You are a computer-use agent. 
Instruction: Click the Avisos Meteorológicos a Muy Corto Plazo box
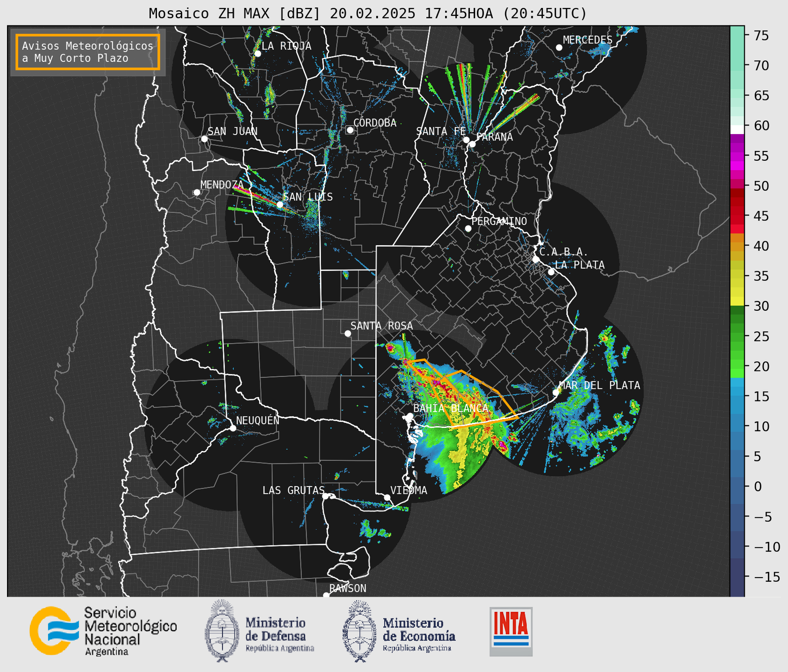[x=88, y=52]
